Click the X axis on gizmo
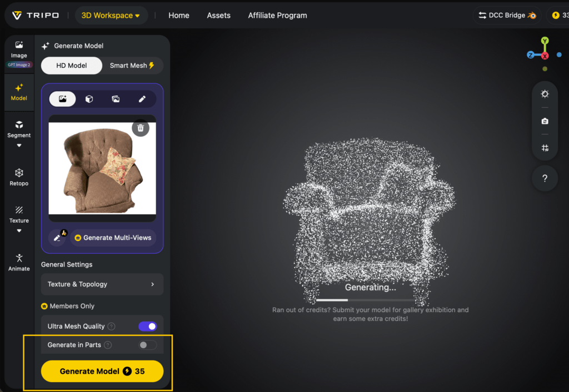The height and width of the screenshot is (392, 569). coord(545,56)
